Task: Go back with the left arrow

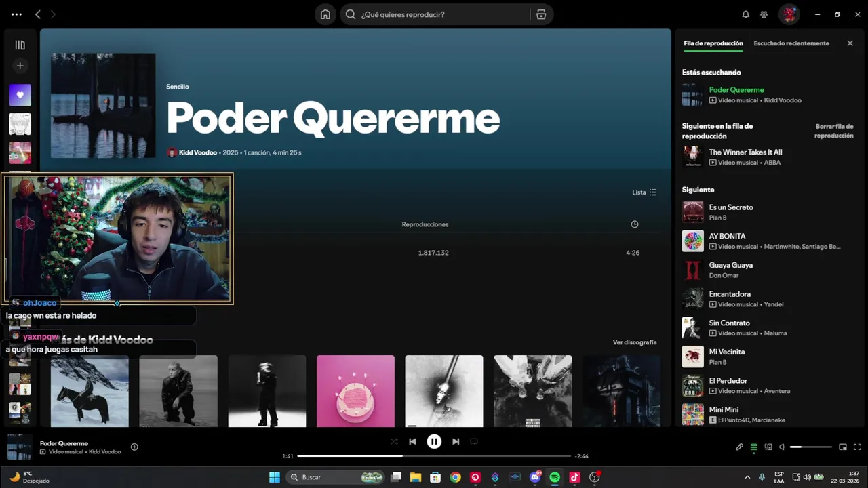Action: pyautogui.click(x=38, y=14)
